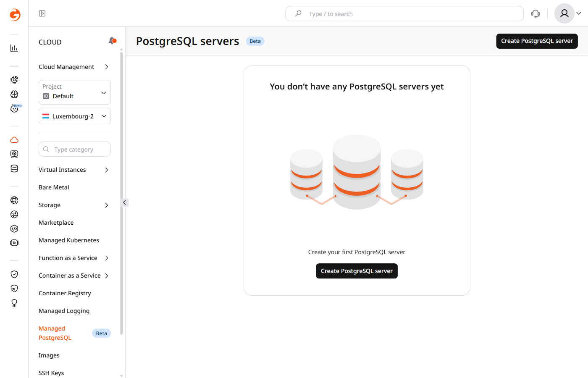Open the user avatar account icon
588x378 pixels.
coord(564,13)
